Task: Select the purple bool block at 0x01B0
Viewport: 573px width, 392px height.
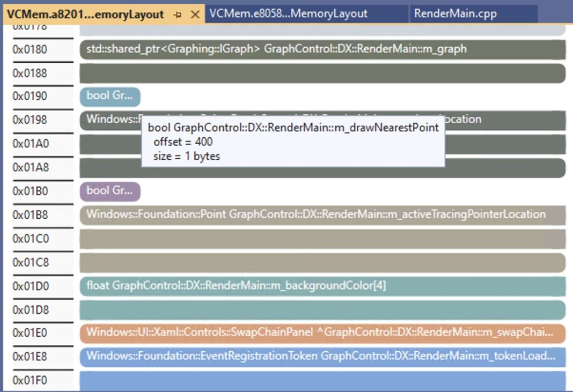Action: [109, 191]
